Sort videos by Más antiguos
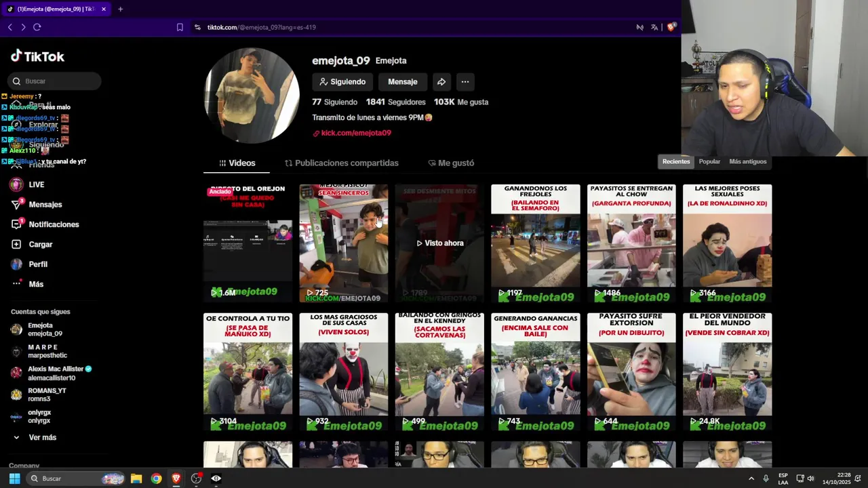This screenshot has height=488, width=868. 748,161
